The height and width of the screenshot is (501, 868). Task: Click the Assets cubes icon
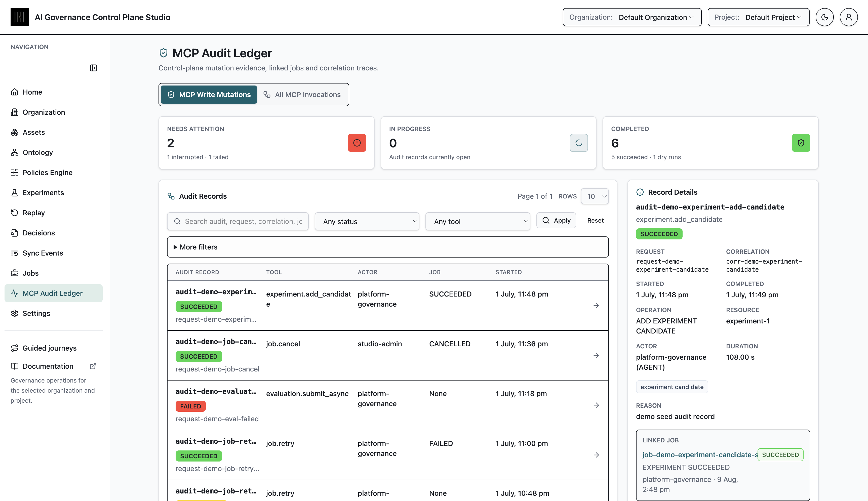click(14, 132)
